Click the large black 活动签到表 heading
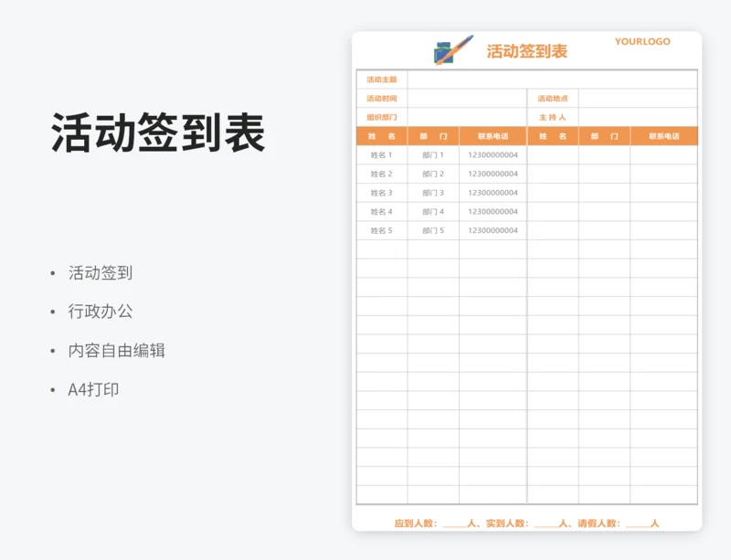This screenshot has height=560, width=731. [158, 132]
